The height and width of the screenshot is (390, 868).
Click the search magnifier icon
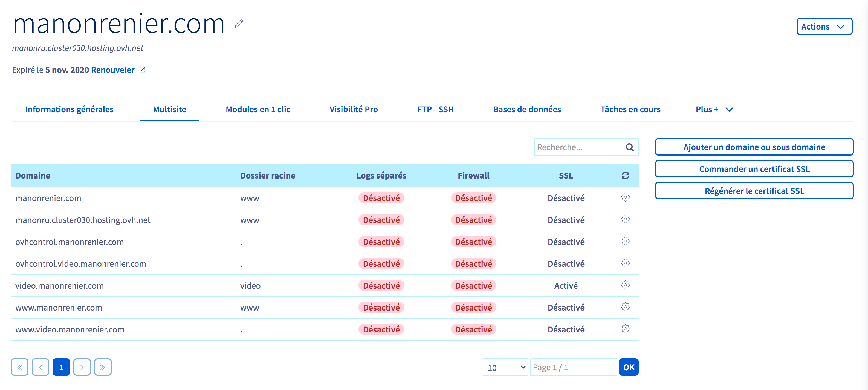629,147
